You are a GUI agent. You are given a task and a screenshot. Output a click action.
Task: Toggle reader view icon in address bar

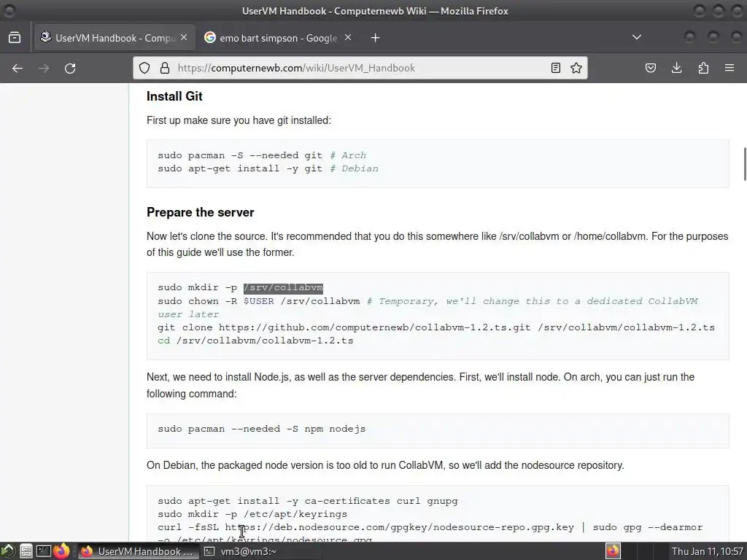pyautogui.click(x=555, y=68)
